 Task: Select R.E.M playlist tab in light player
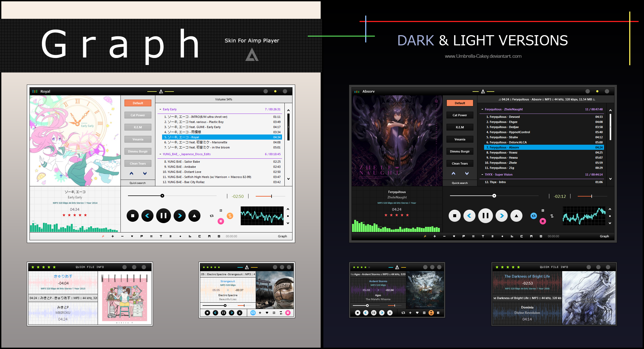pos(138,127)
